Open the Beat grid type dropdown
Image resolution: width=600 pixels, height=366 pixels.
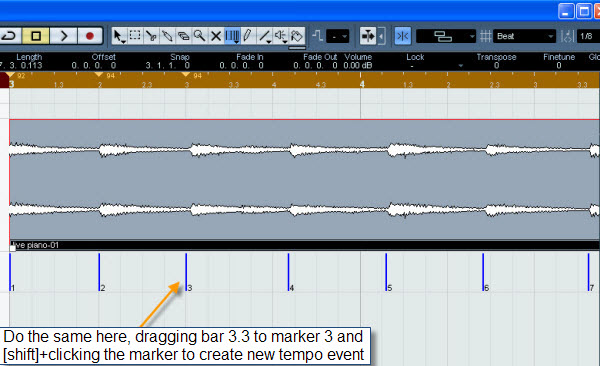[524, 36]
